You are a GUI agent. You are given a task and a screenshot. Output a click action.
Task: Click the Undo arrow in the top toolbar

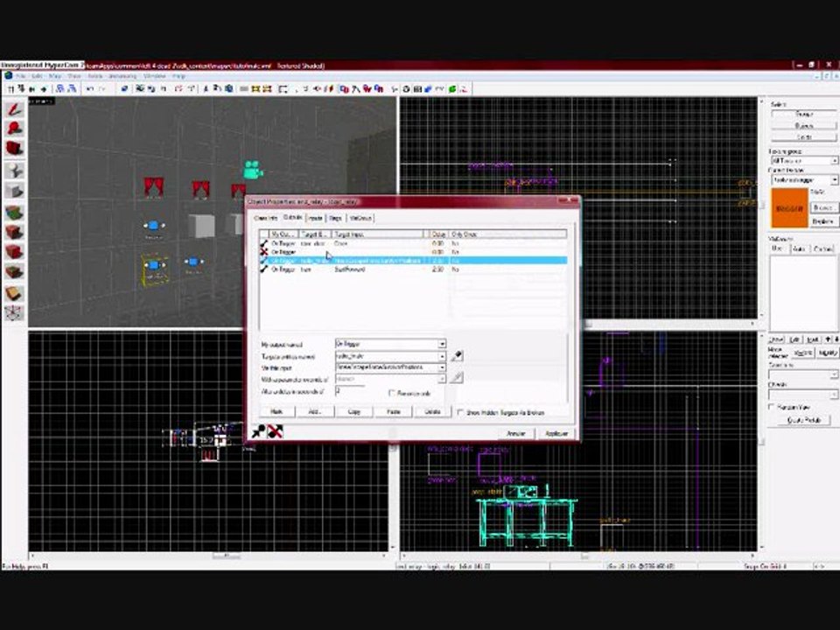pyautogui.click(x=90, y=89)
